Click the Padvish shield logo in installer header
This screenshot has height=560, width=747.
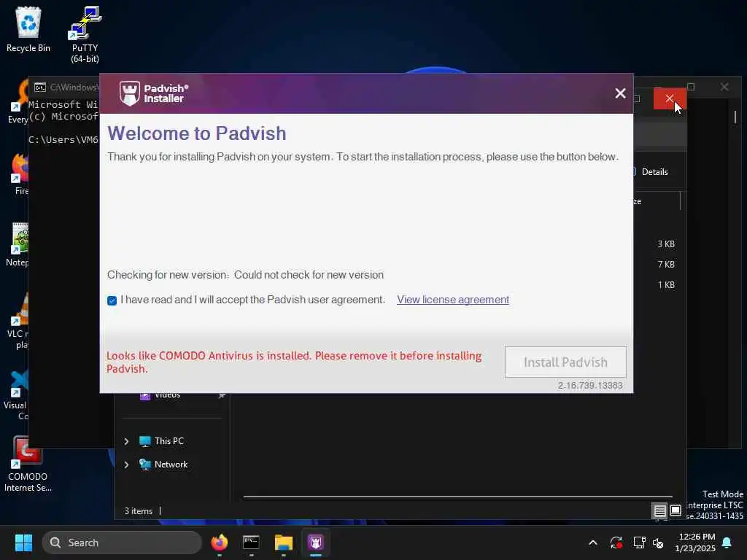130,93
